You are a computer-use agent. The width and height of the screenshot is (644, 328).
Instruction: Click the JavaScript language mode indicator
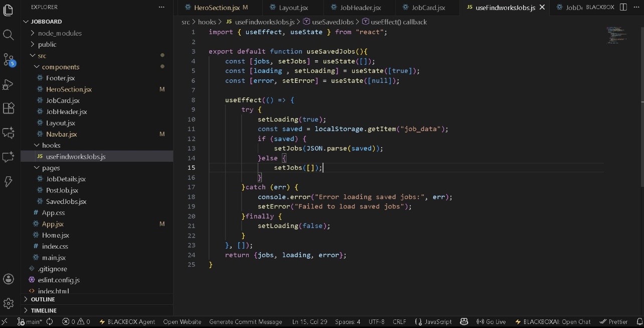tap(433, 321)
